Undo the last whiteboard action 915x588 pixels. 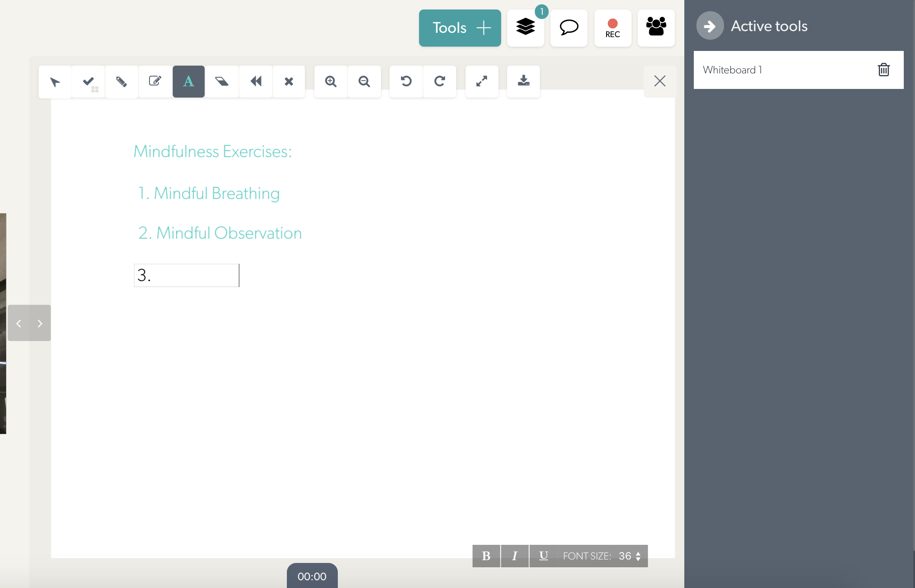406,82
